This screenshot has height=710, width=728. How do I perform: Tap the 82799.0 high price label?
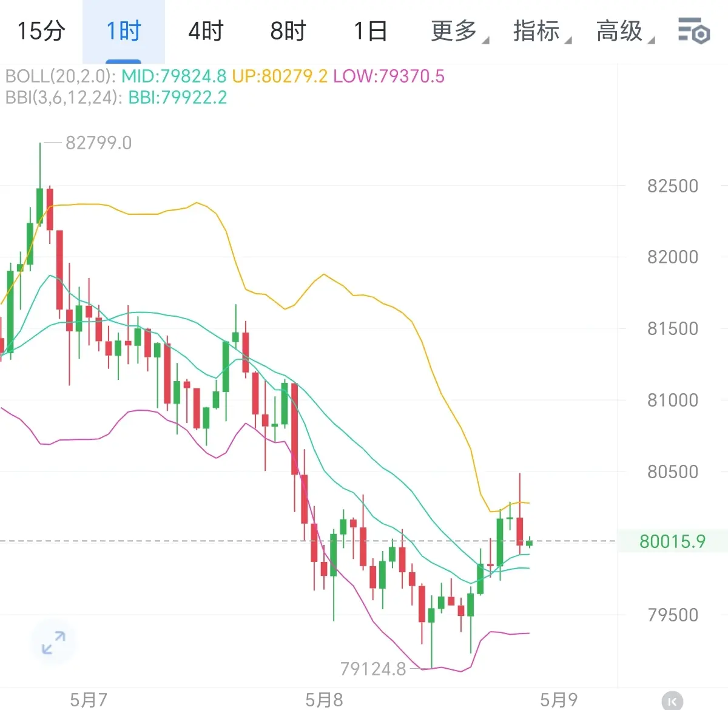98,143
